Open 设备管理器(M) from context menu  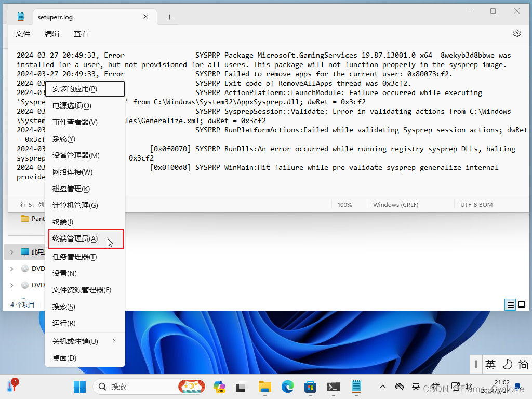click(x=85, y=155)
